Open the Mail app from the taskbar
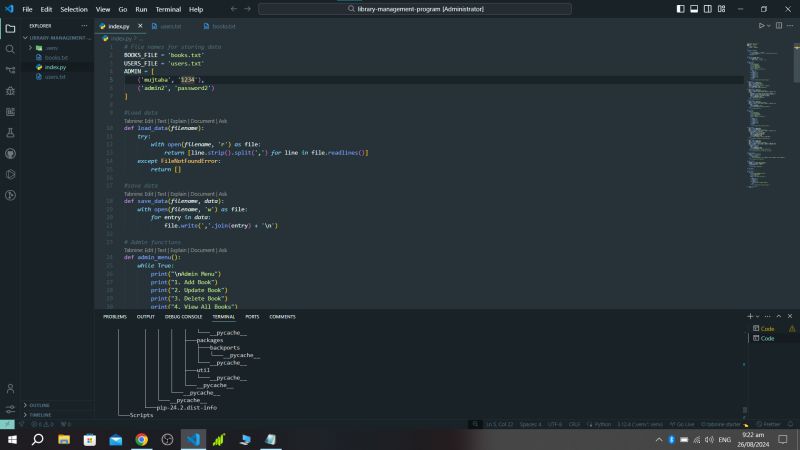Viewport: 800px width, 450px height. click(116, 439)
